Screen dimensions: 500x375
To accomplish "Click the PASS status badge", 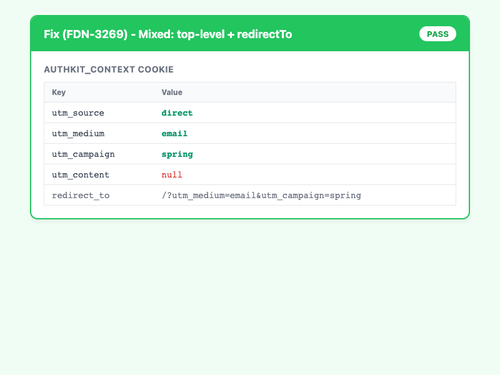I will pos(437,34).
